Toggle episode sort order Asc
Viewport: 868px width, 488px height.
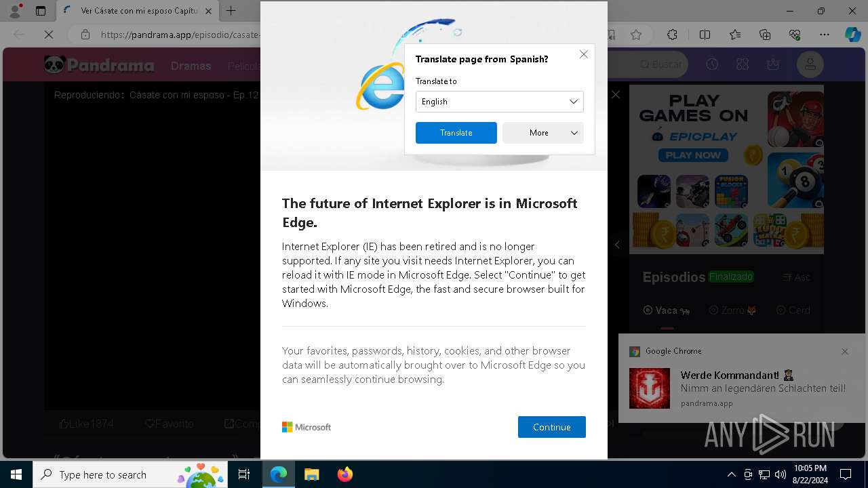pos(796,277)
